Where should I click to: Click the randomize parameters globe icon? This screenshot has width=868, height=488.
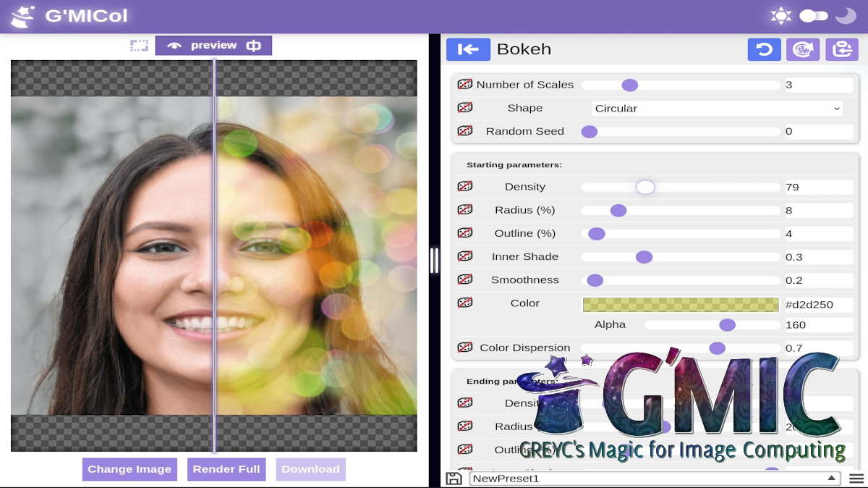tap(802, 49)
